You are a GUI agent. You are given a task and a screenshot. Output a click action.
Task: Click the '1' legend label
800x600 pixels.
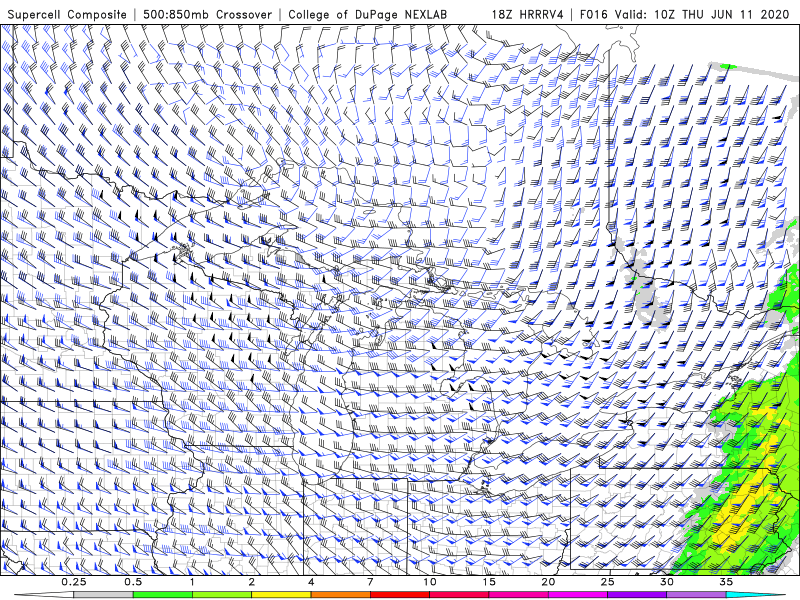click(x=192, y=582)
